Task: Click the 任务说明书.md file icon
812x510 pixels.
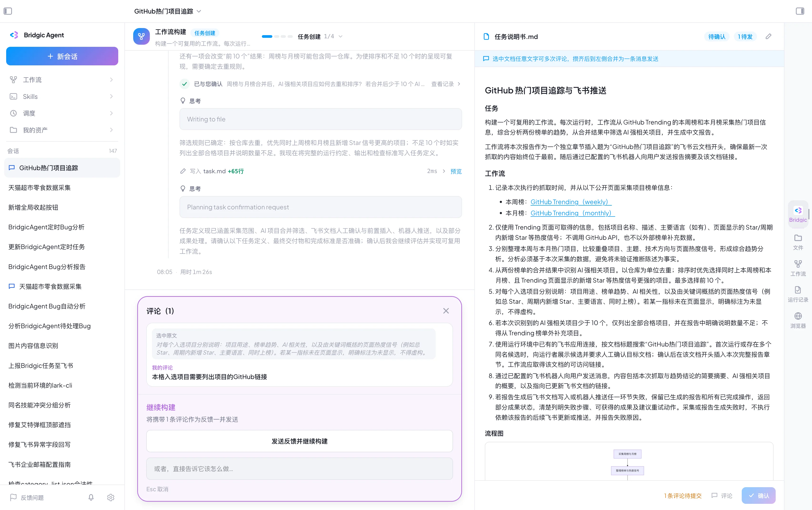Action: point(486,36)
